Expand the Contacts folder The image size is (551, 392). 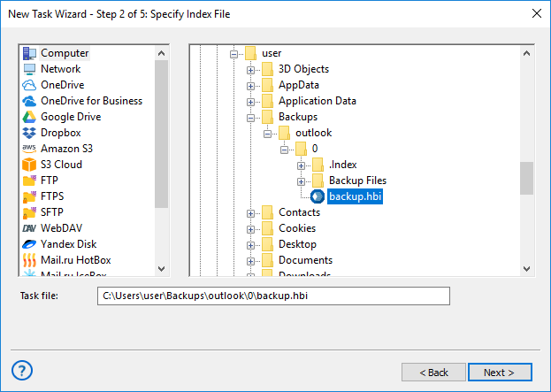click(250, 213)
